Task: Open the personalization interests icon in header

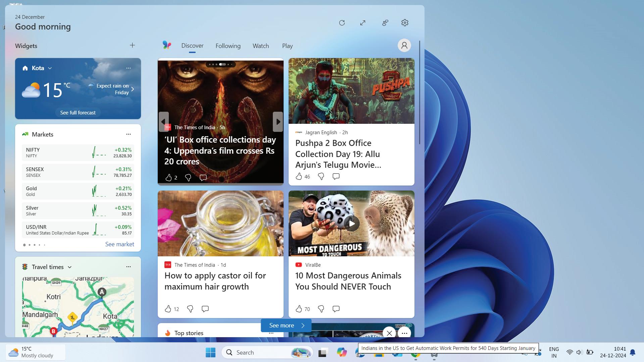Action: [385, 23]
